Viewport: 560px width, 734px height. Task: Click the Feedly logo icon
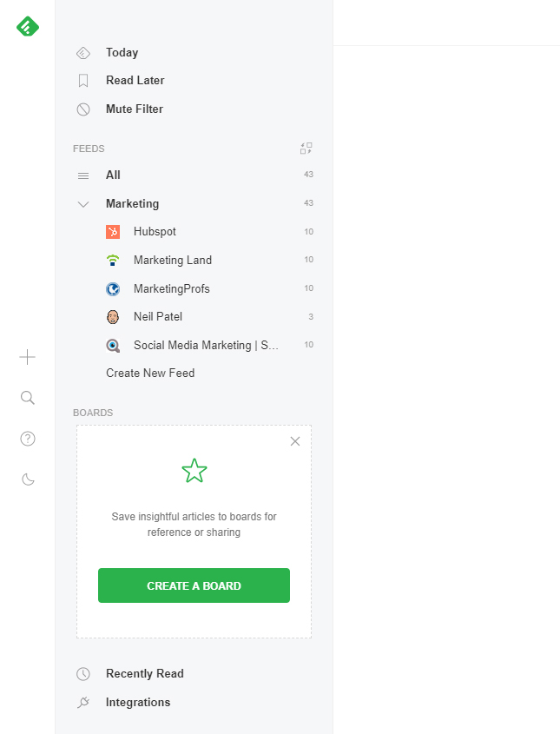coord(28,27)
